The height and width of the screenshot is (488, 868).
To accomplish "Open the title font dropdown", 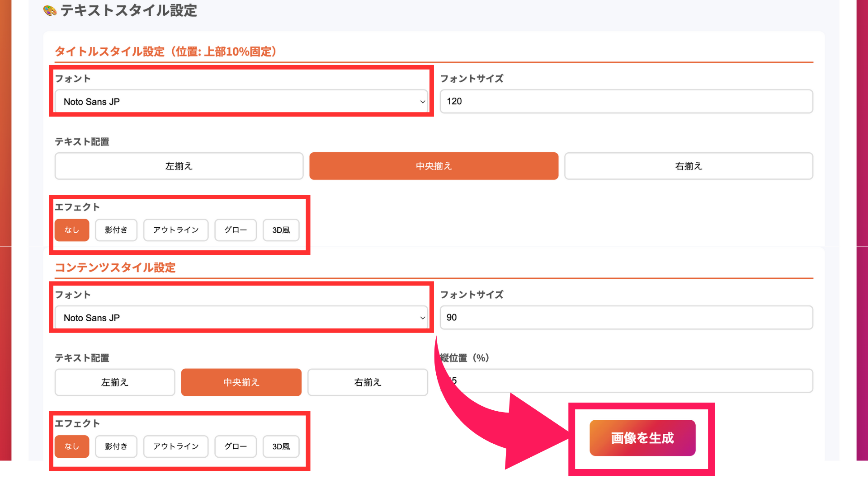I will point(241,102).
